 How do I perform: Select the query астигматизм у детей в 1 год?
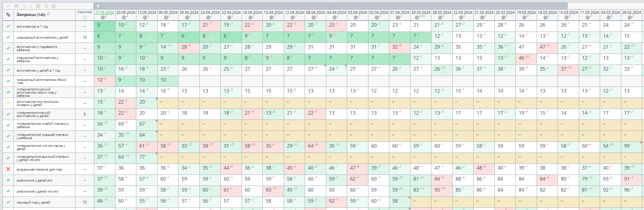[x=38, y=71]
